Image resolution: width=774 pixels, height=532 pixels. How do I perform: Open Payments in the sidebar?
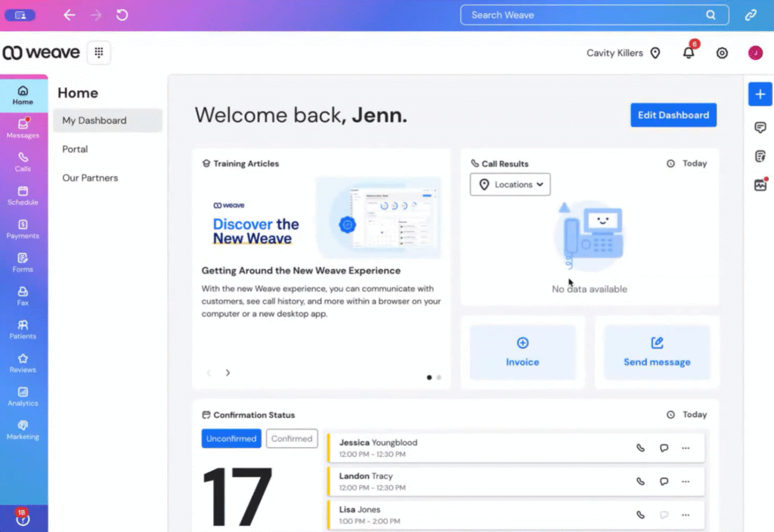[x=23, y=229]
